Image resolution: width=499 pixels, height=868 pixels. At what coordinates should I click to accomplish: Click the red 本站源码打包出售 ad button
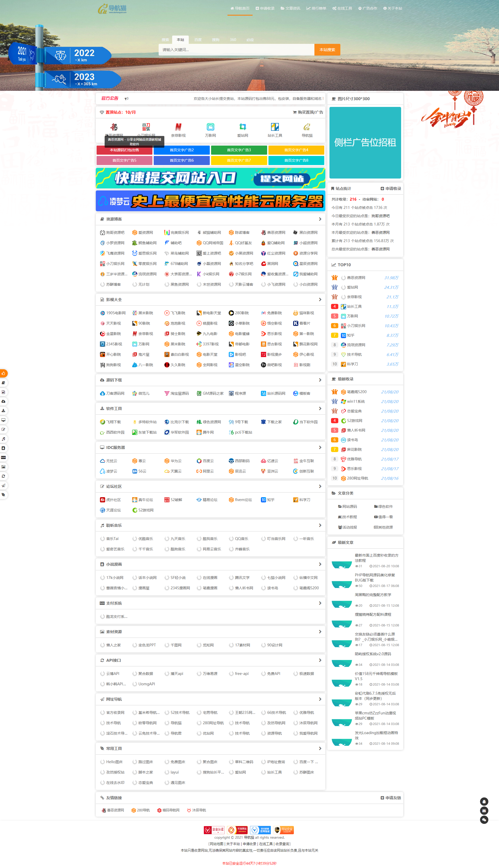tap(124, 151)
